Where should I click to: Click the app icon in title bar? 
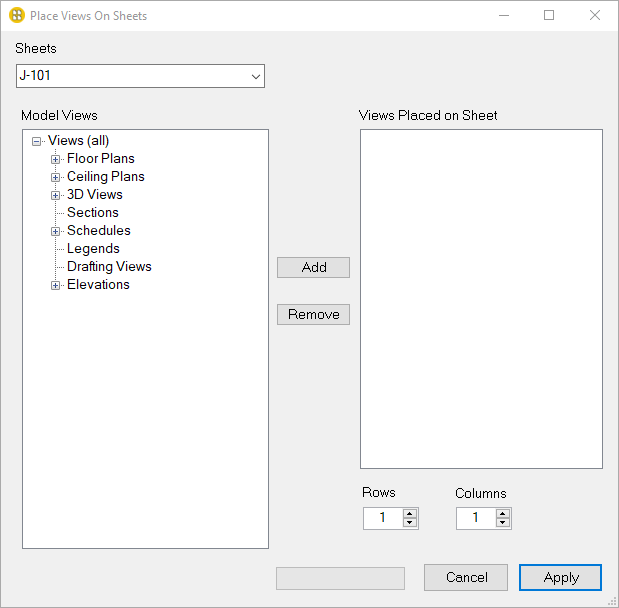16,16
